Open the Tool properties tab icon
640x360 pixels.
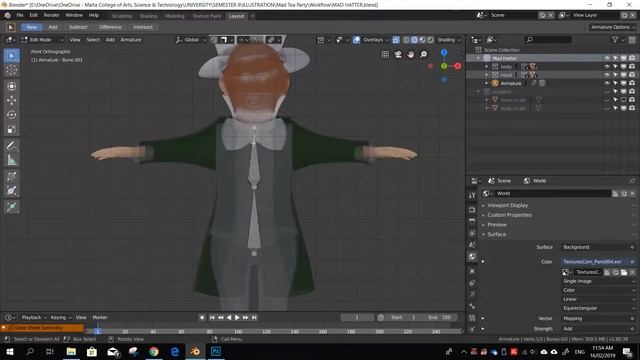tap(472, 195)
